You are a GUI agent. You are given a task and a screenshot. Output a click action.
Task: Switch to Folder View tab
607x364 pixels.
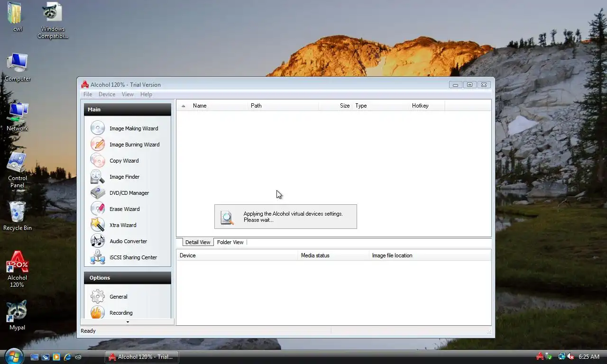pos(230,242)
